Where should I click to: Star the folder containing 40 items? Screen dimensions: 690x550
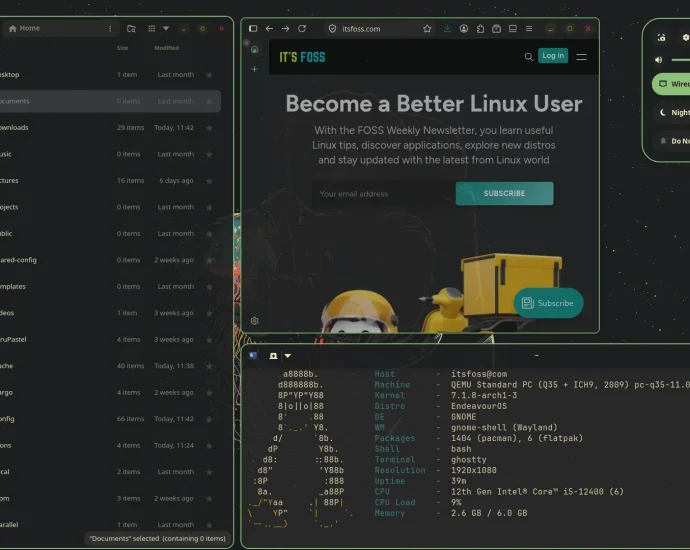click(209, 366)
